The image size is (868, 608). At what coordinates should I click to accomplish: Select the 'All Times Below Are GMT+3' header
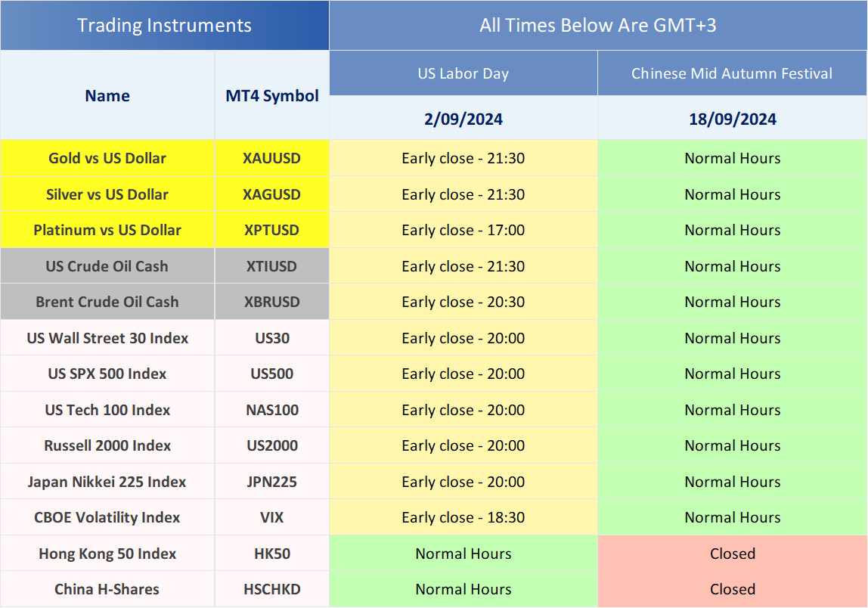(x=597, y=25)
